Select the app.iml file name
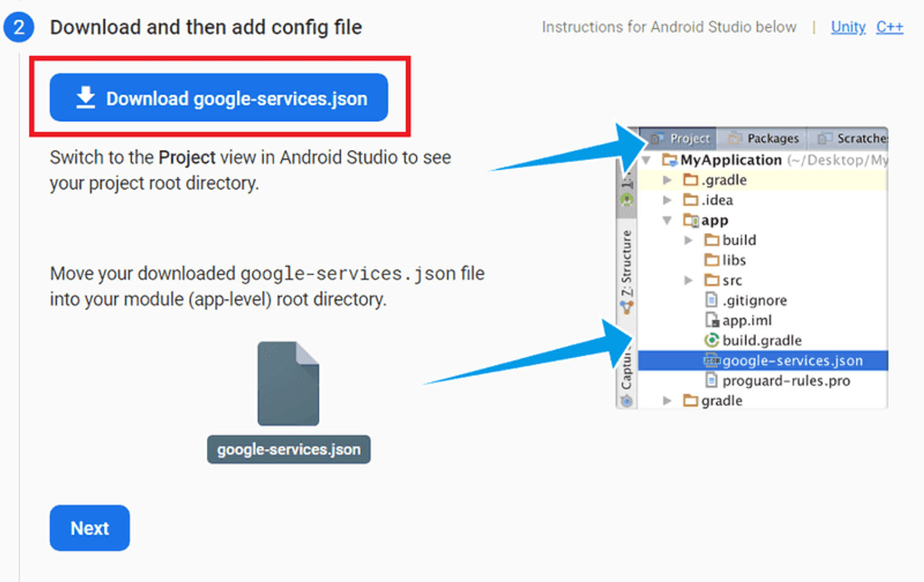This screenshot has height=582, width=924. click(747, 320)
